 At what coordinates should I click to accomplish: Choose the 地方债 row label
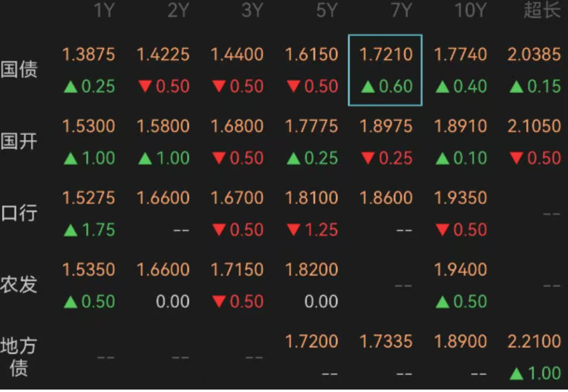[x=19, y=357]
